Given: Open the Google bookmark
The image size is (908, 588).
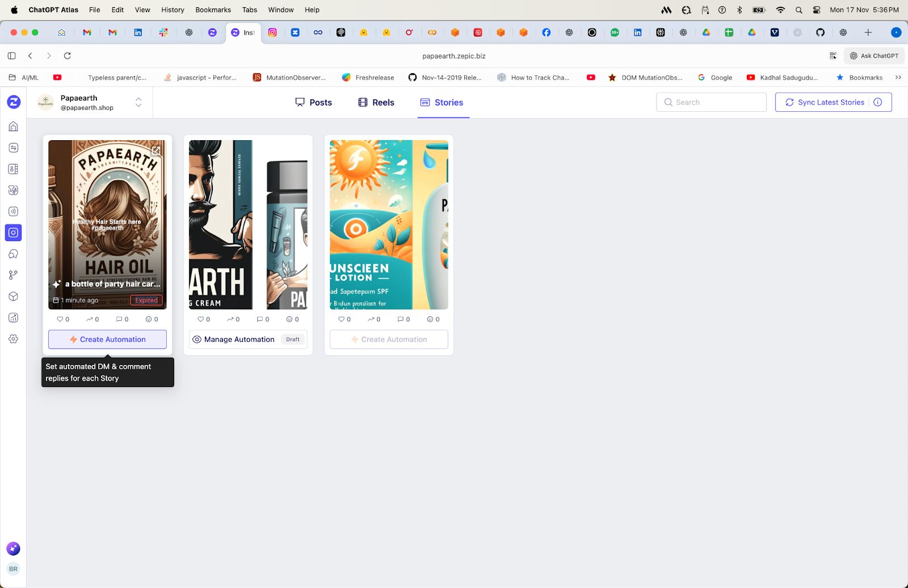Looking at the screenshot, I should tap(715, 78).
